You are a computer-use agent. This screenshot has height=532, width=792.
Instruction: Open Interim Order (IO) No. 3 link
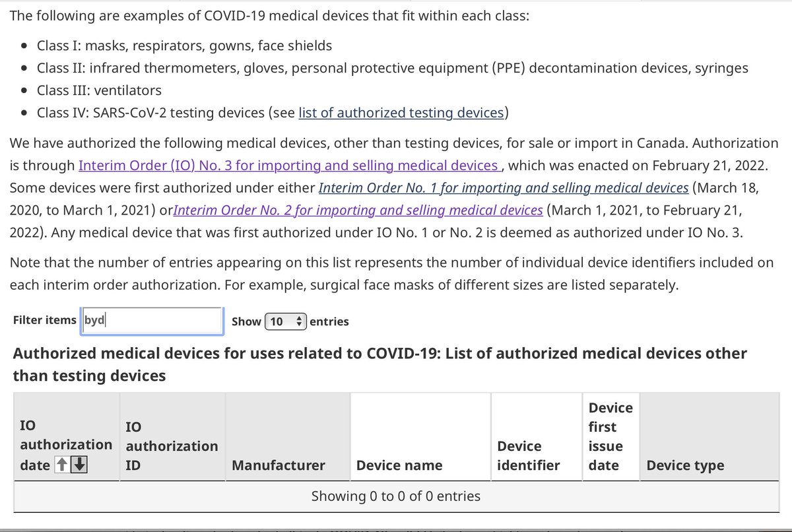tap(290, 166)
